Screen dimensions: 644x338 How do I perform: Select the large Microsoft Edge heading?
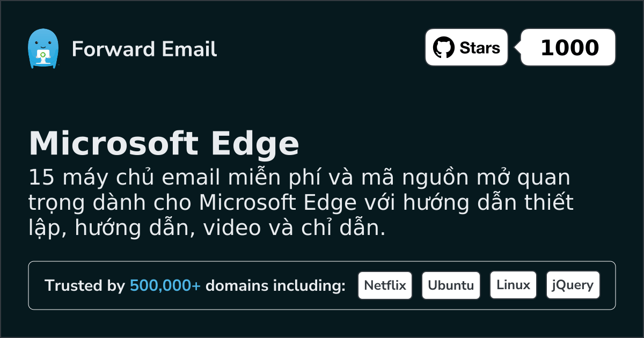164,144
